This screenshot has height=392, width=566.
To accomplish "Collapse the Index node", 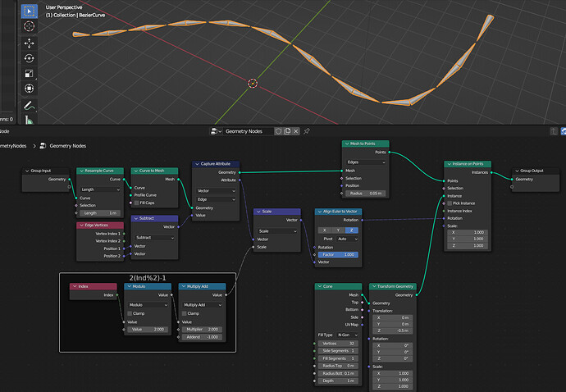I will tap(75, 286).
